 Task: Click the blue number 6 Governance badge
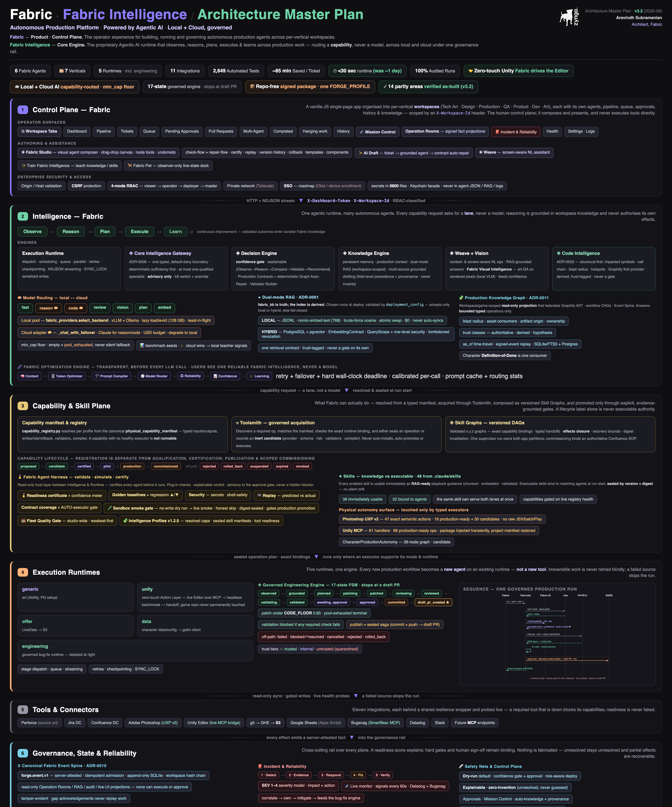(x=23, y=753)
